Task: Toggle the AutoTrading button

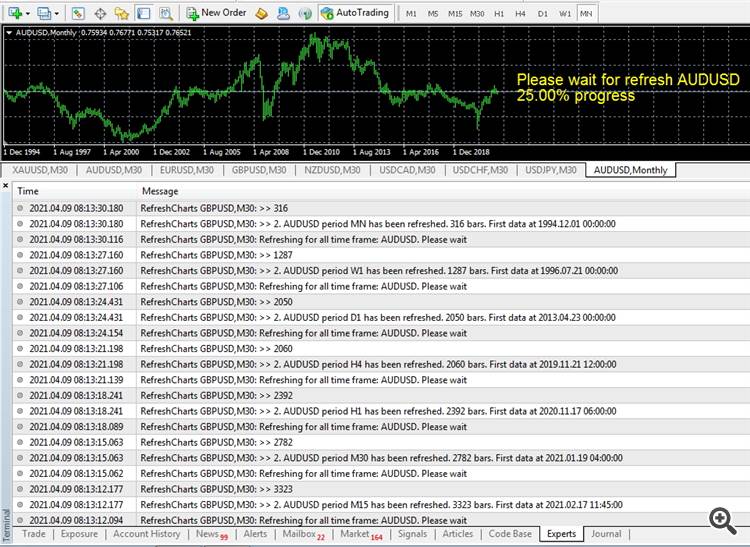Action: click(x=355, y=13)
